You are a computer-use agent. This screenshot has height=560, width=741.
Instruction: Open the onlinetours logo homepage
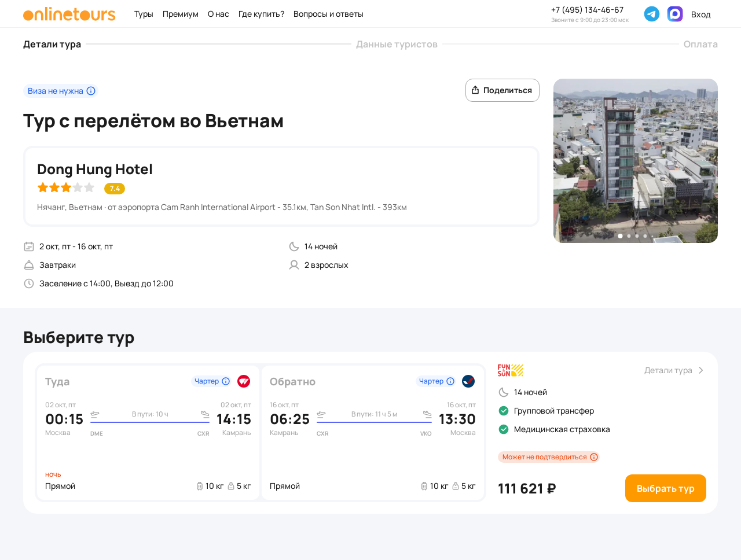[69, 14]
